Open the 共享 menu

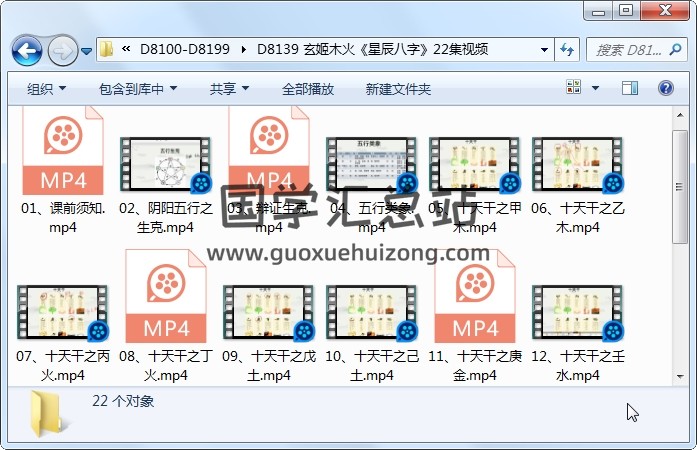tap(229, 89)
